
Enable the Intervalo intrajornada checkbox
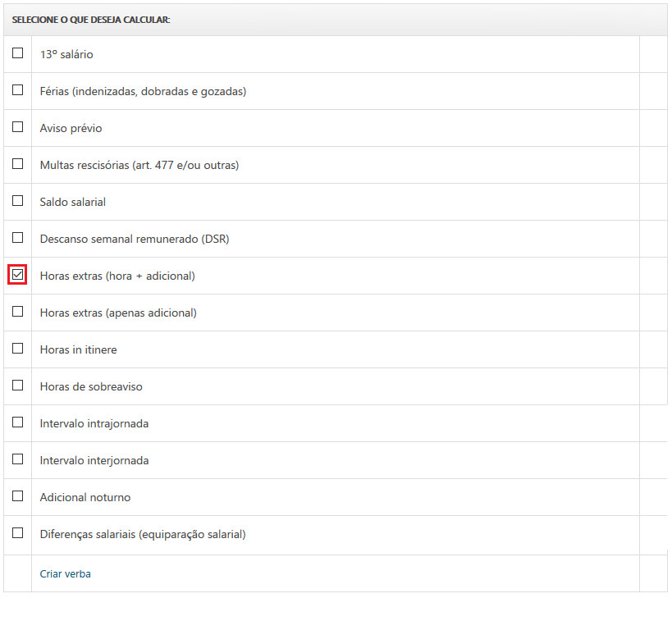click(17, 422)
